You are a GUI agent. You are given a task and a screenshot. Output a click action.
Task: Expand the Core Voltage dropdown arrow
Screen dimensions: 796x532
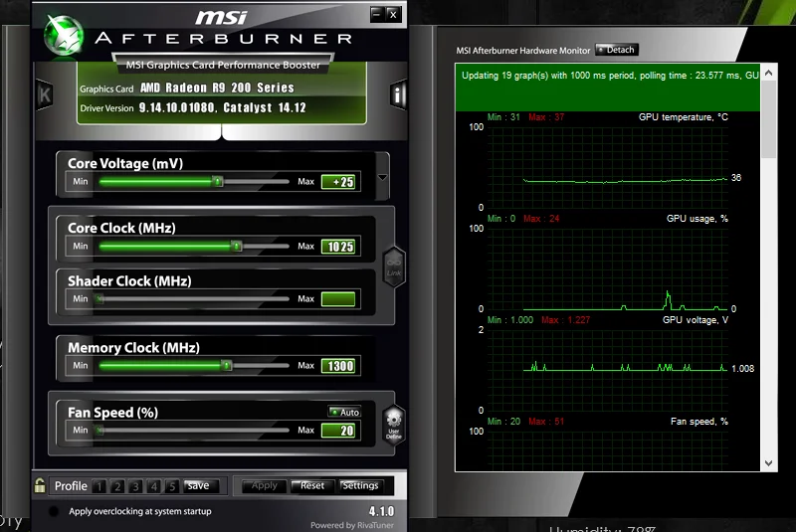(383, 178)
